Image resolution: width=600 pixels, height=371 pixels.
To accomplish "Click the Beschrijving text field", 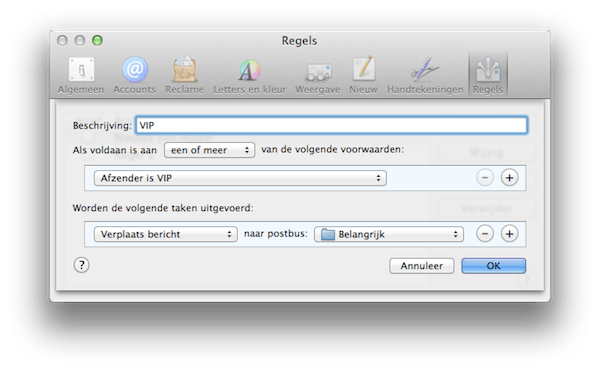I will (x=331, y=125).
